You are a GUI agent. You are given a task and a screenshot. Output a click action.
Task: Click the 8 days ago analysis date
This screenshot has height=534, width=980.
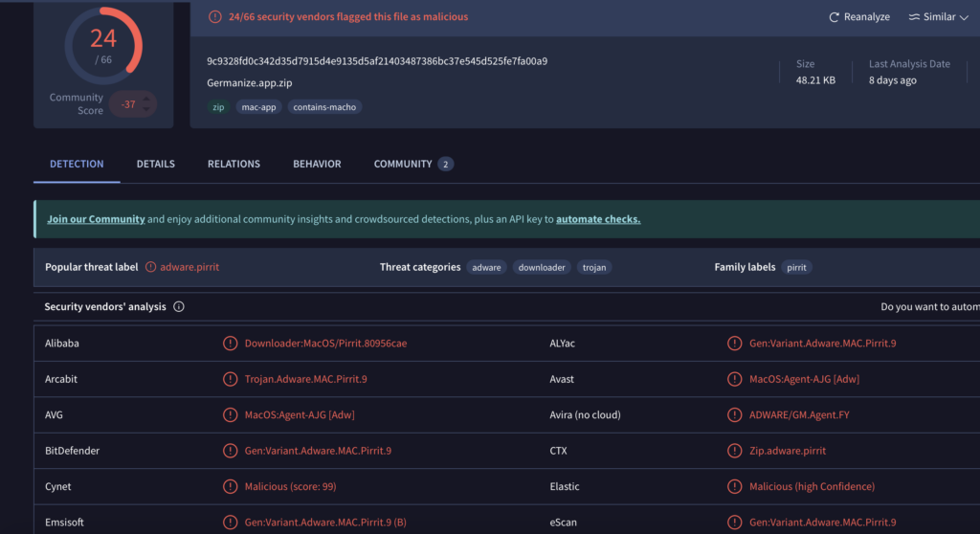pyautogui.click(x=893, y=80)
